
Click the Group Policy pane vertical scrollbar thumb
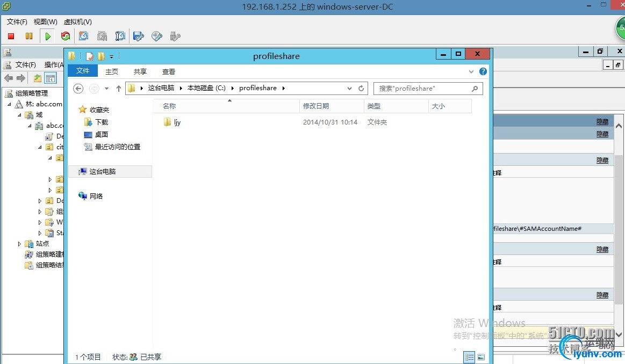click(619, 229)
